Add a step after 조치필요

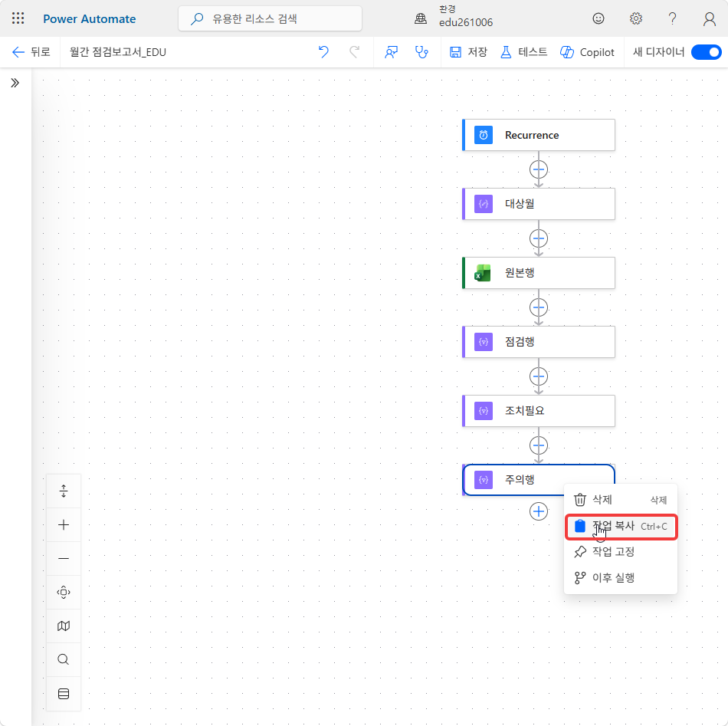[x=539, y=445]
